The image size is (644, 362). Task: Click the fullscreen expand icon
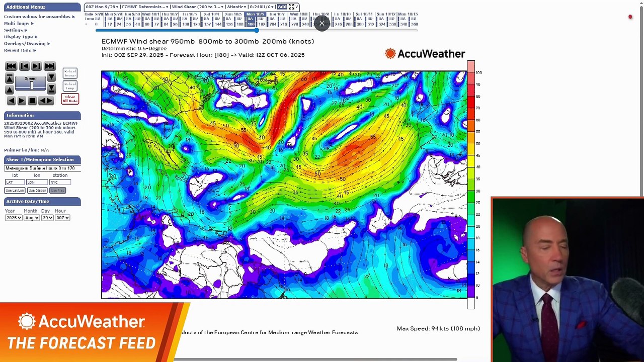pos(291,7)
